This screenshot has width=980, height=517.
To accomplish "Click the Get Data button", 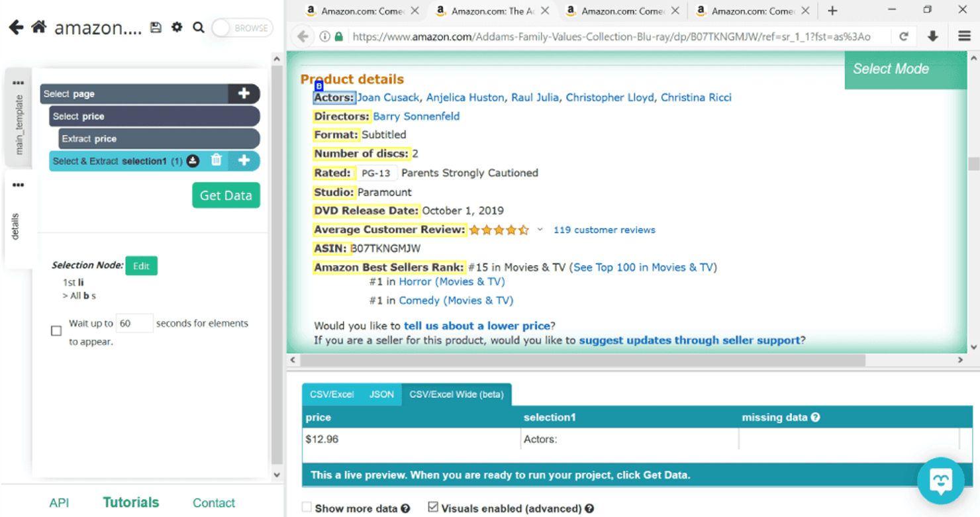I will pyautogui.click(x=226, y=195).
